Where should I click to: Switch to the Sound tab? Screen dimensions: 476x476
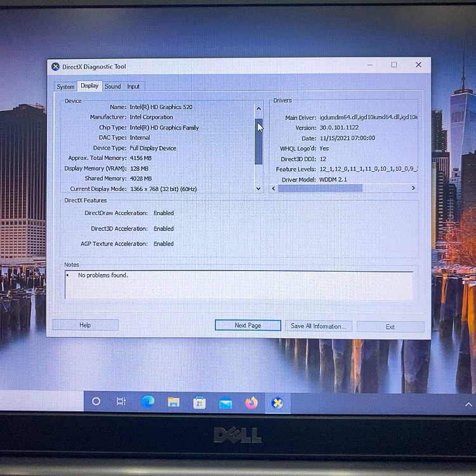pyautogui.click(x=113, y=86)
